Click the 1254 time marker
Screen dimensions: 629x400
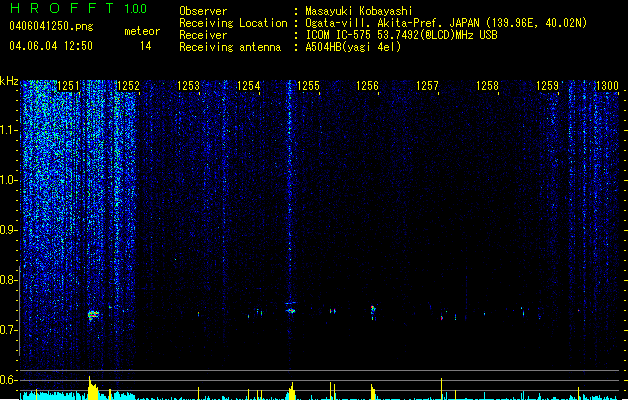point(248,85)
